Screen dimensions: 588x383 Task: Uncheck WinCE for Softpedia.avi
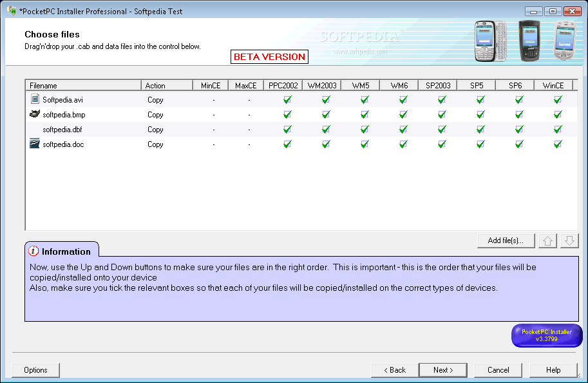(558, 99)
